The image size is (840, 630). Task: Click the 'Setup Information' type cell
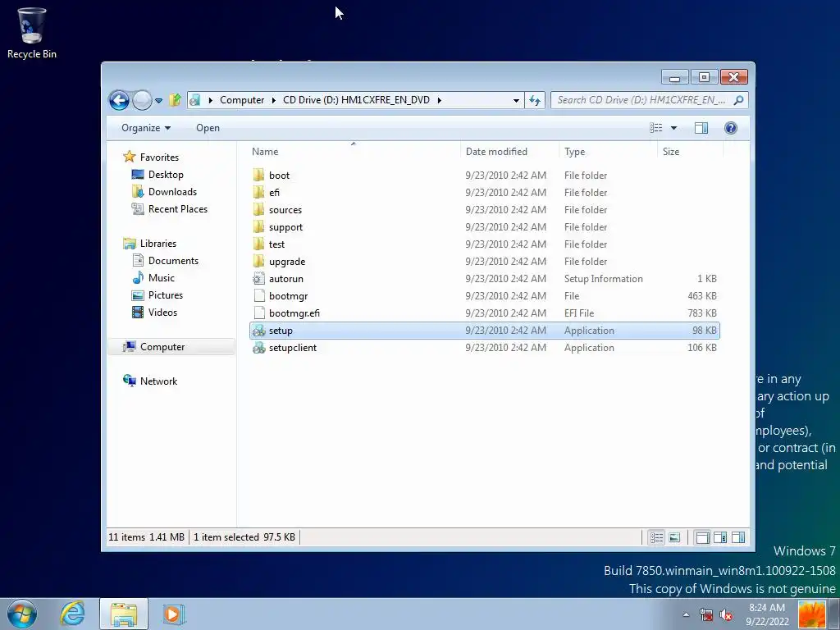tap(603, 279)
